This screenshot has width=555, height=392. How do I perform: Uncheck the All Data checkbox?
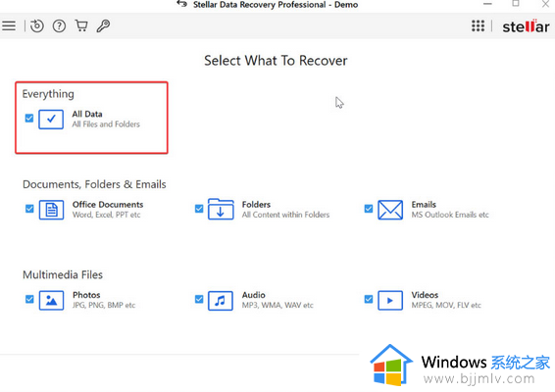[29, 118]
